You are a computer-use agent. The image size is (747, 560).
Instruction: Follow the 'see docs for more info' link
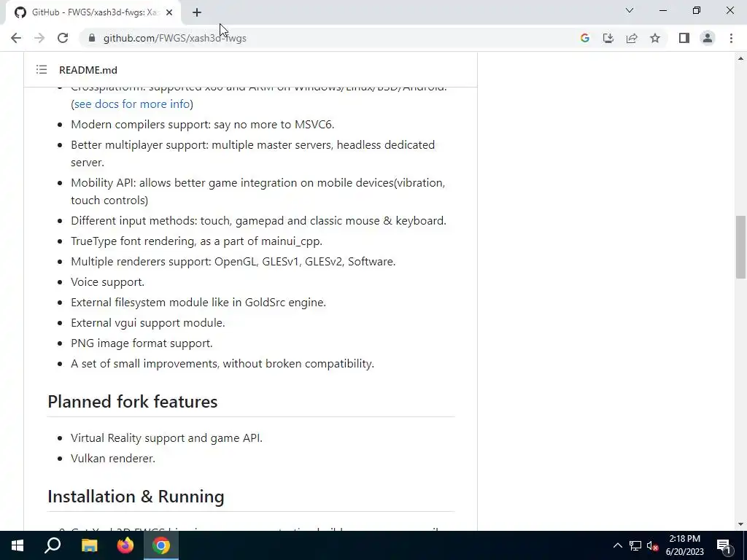pos(132,104)
